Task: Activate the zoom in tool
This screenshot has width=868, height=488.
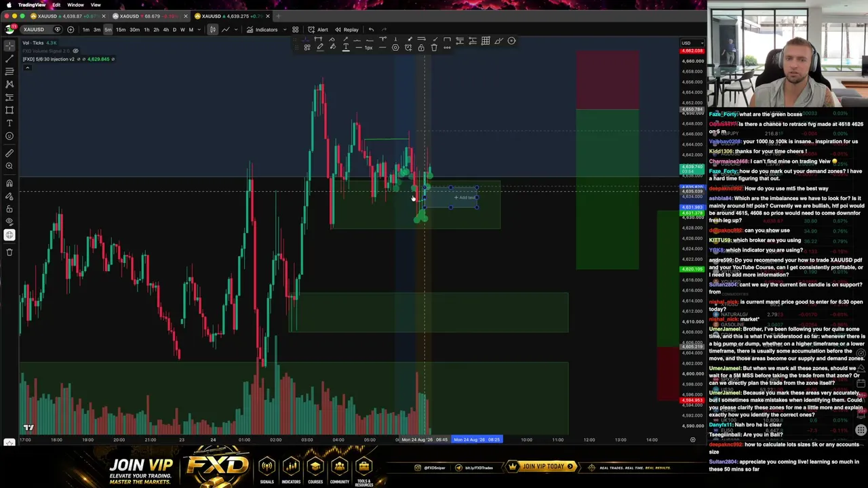Action: [9, 166]
